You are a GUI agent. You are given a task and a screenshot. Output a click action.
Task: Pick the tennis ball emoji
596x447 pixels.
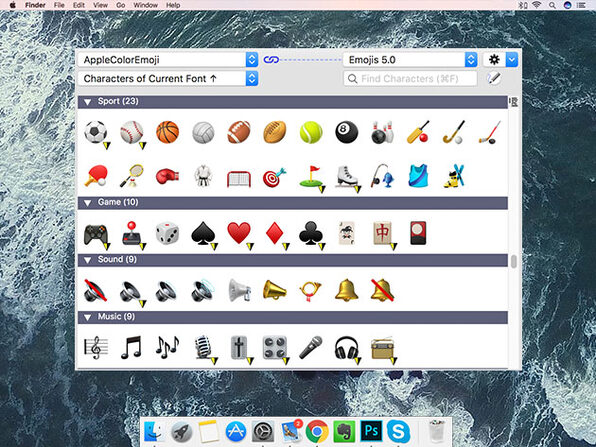point(311,132)
